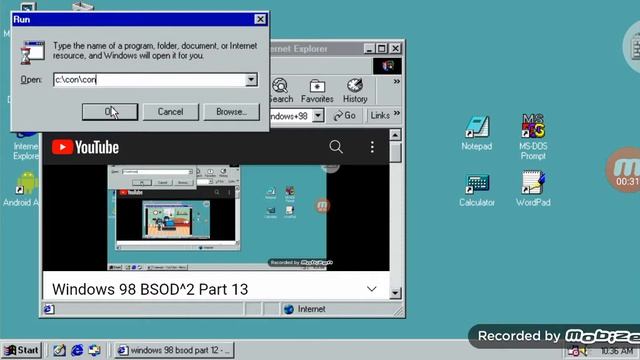Click the Start button
The width and height of the screenshot is (640, 360).
click(x=22, y=350)
